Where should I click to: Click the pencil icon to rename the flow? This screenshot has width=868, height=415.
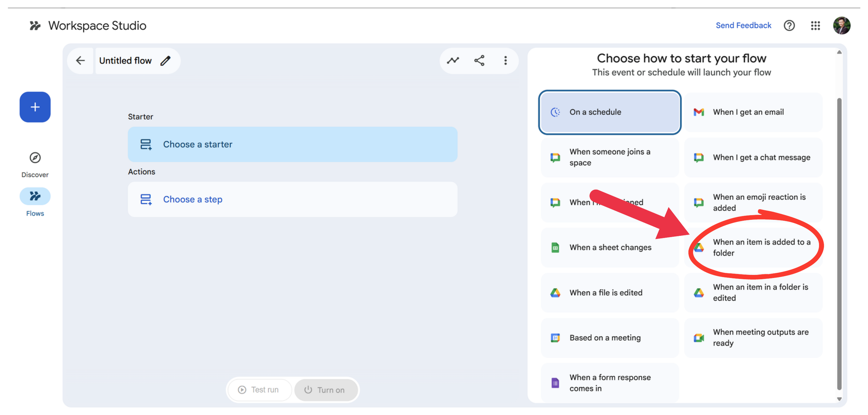click(x=165, y=61)
